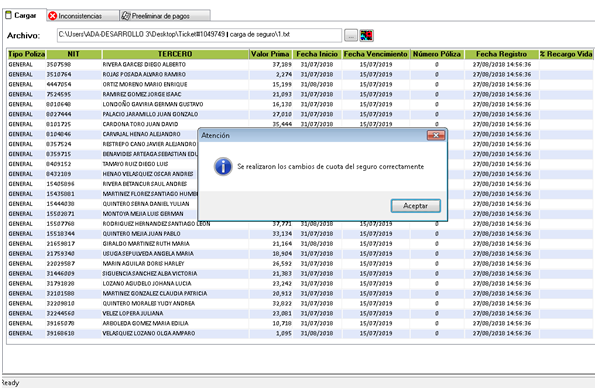Click the dialog message about cambios de cuota
The image size is (597, 390).
coord(330,166)
